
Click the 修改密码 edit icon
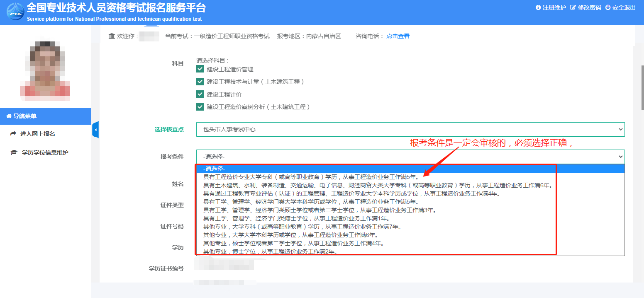click(573, 7)
